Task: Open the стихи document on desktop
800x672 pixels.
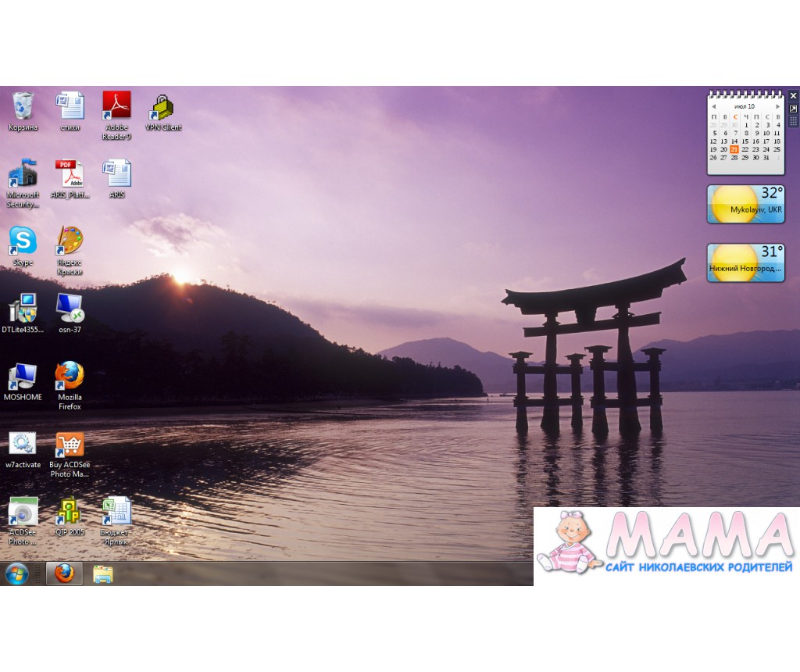Action: tap(70, 106)
